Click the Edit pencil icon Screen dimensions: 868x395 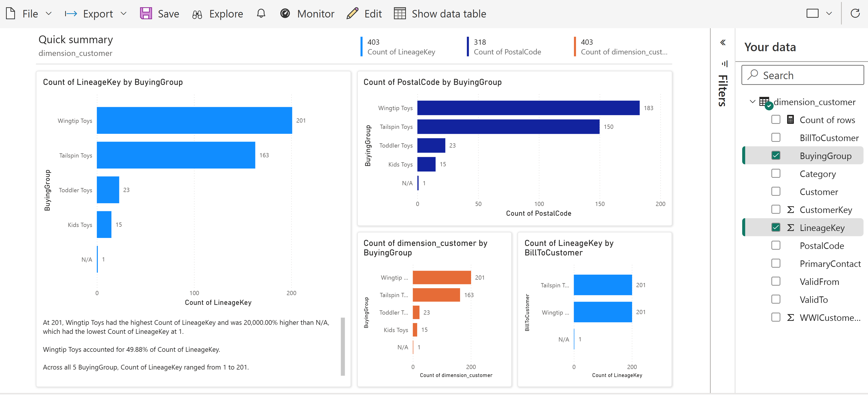(x=352, y=13)
